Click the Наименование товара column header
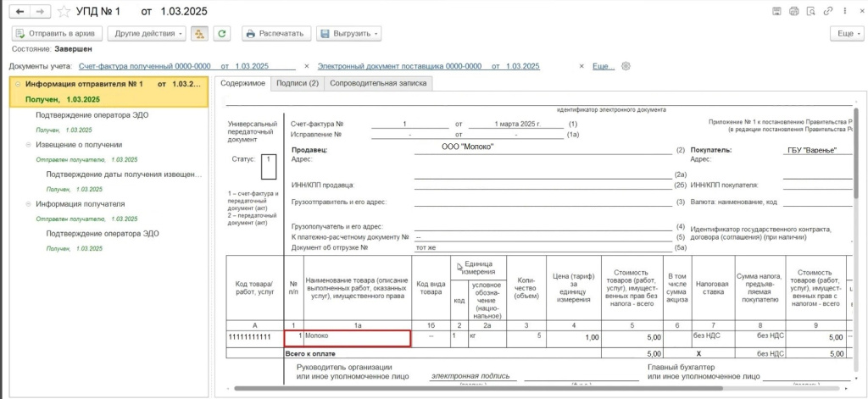 [x=358, y=288]
